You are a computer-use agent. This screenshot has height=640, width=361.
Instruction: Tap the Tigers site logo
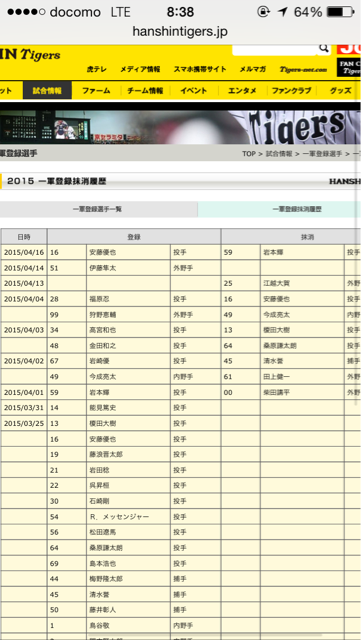(x=31, y=54)
